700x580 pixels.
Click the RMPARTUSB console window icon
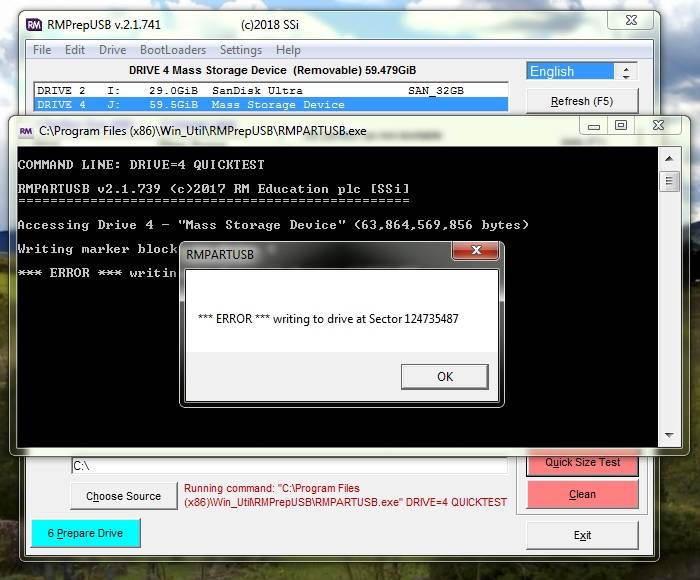pyautogui.click(x=25, y=129)
